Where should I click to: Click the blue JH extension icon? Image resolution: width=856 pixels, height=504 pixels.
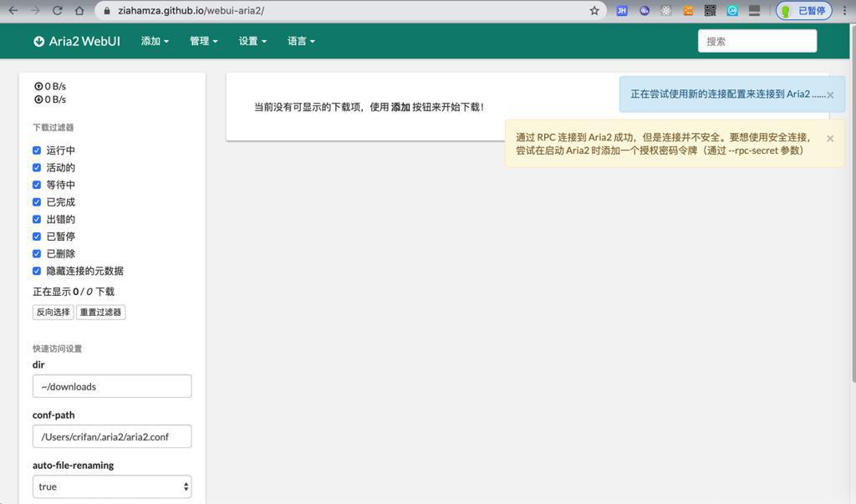[622, 10]
